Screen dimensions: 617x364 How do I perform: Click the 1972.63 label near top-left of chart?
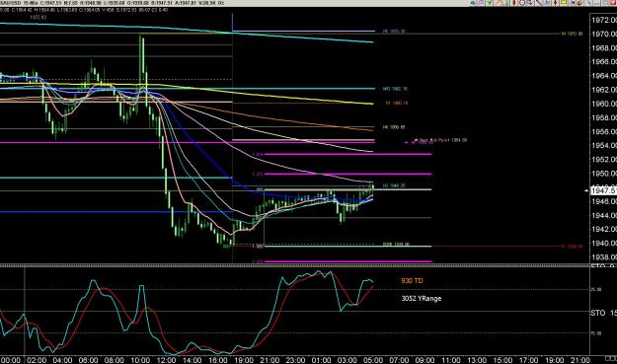(x=39, y=18)
